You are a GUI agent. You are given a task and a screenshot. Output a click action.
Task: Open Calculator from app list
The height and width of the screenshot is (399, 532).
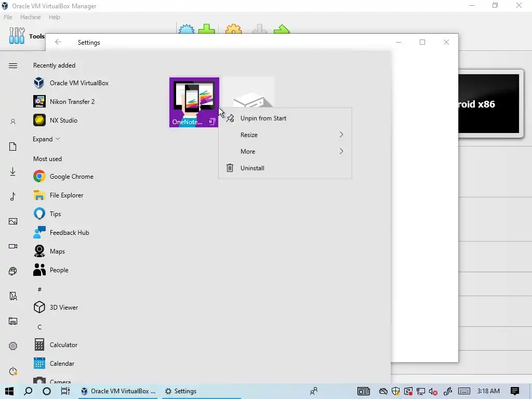56,345
